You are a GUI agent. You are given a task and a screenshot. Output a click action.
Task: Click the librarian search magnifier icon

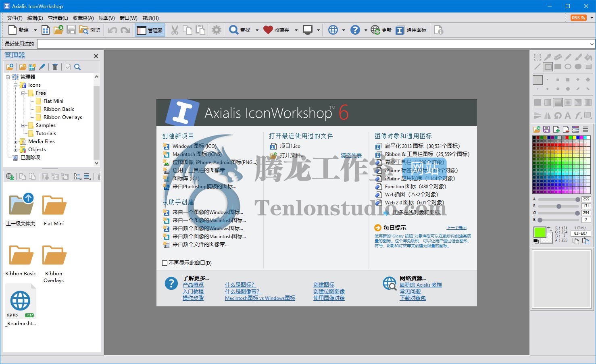(x=77, y=67)
